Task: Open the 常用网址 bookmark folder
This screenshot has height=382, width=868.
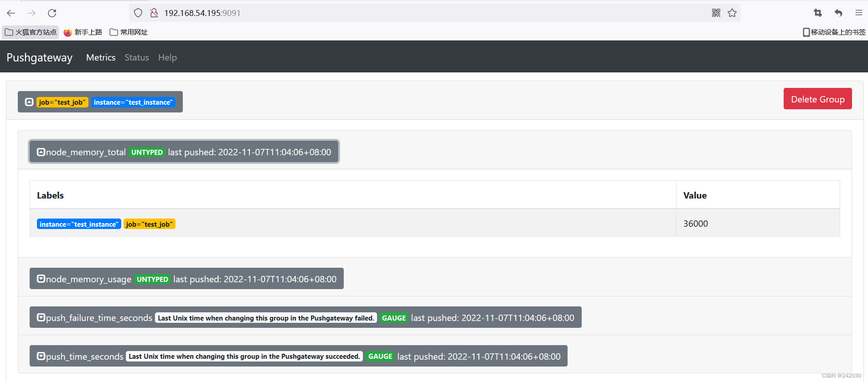Action: (x=129, y=32)
